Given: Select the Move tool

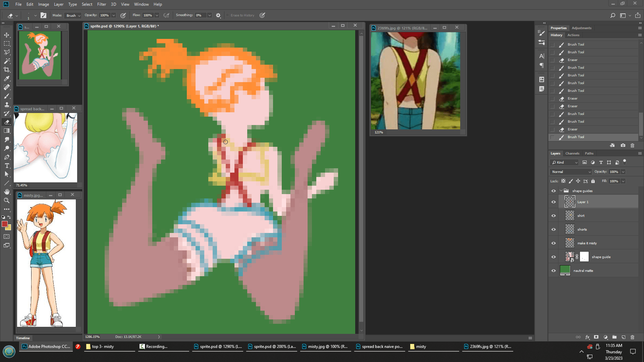Looking at the screenshot, I should (7, 35).
